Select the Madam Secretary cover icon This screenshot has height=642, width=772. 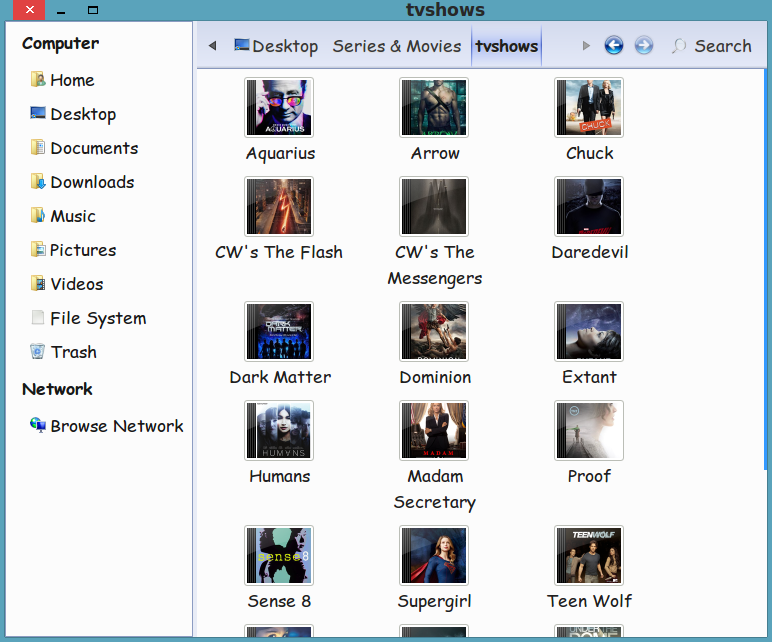(434, 430)
